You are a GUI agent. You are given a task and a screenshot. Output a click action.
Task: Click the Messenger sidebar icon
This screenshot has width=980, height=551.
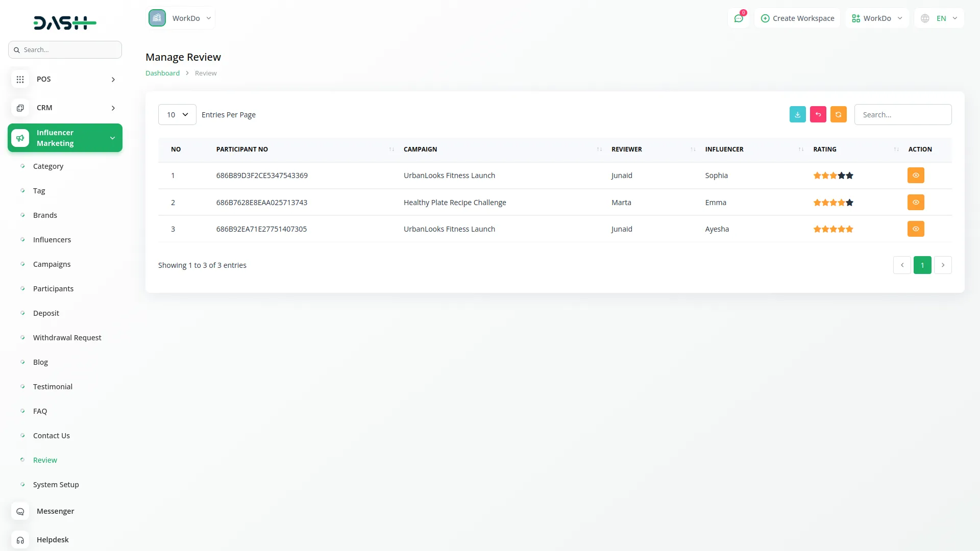click(20, 511)
